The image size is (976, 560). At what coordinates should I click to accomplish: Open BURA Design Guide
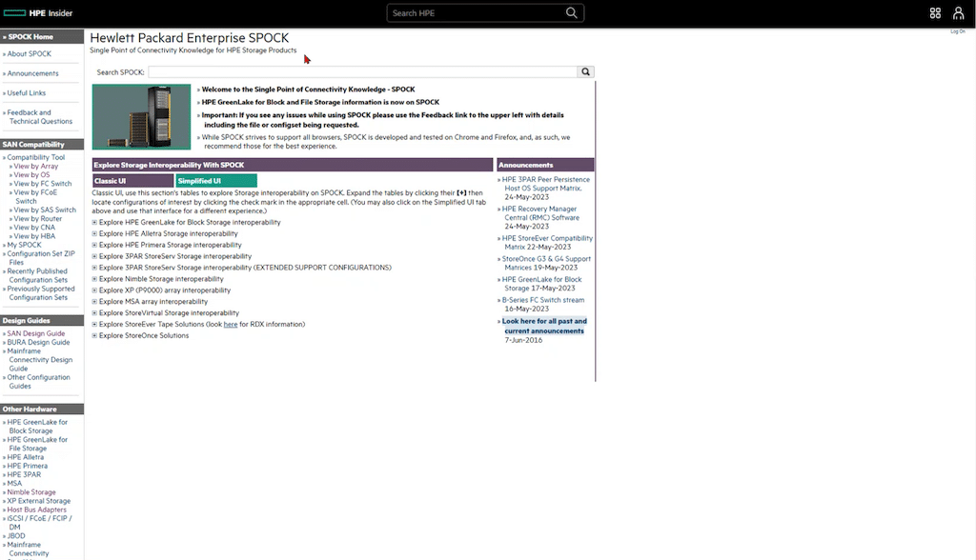[38, 342]
